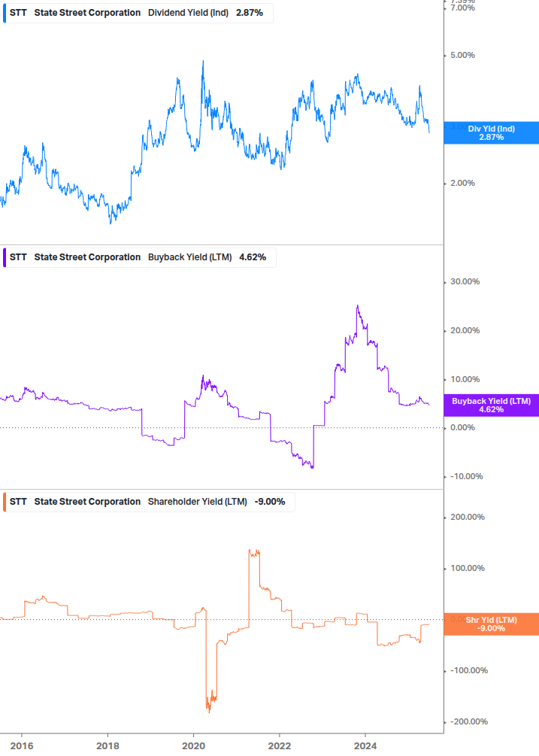Click the 30.00% tick on buyback axis
Image resolution: width=539 pixels, height=756 pixels.
[465, 281]
